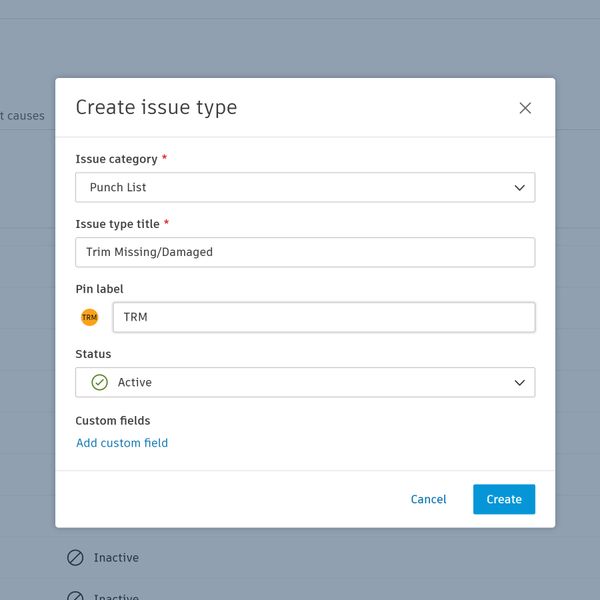Viewport: 600px width, 600px height.
Task: Click the orange TRM pin icon
Action: (x=90, y=317)
